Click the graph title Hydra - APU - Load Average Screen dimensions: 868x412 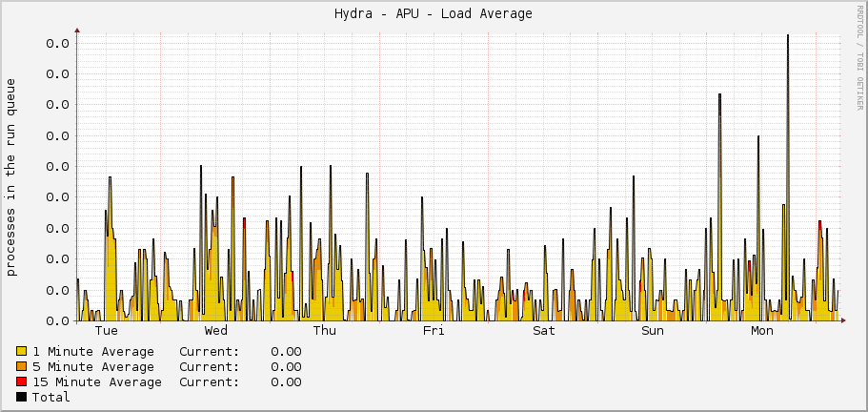(433, 14)
